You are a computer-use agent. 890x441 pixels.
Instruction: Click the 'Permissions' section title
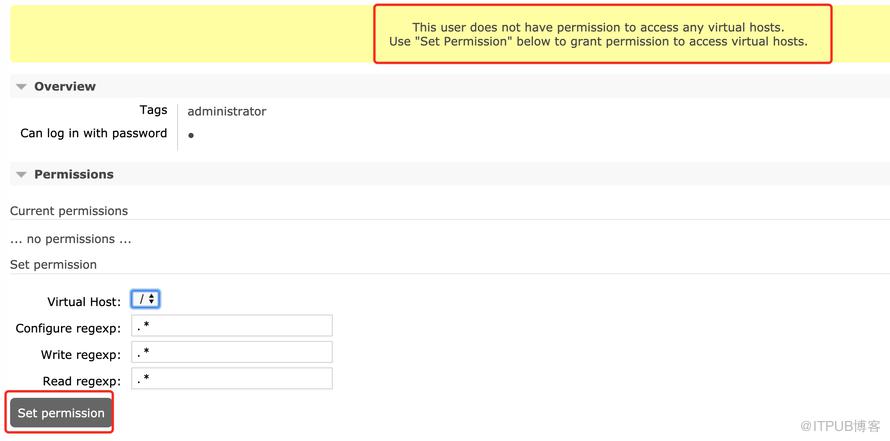74,174
